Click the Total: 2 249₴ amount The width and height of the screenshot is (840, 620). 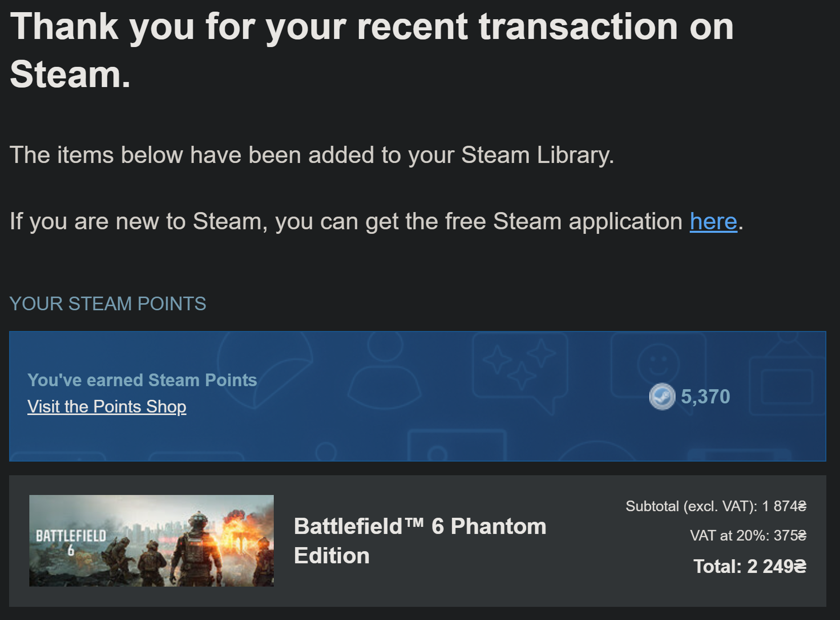coord(749,566)
